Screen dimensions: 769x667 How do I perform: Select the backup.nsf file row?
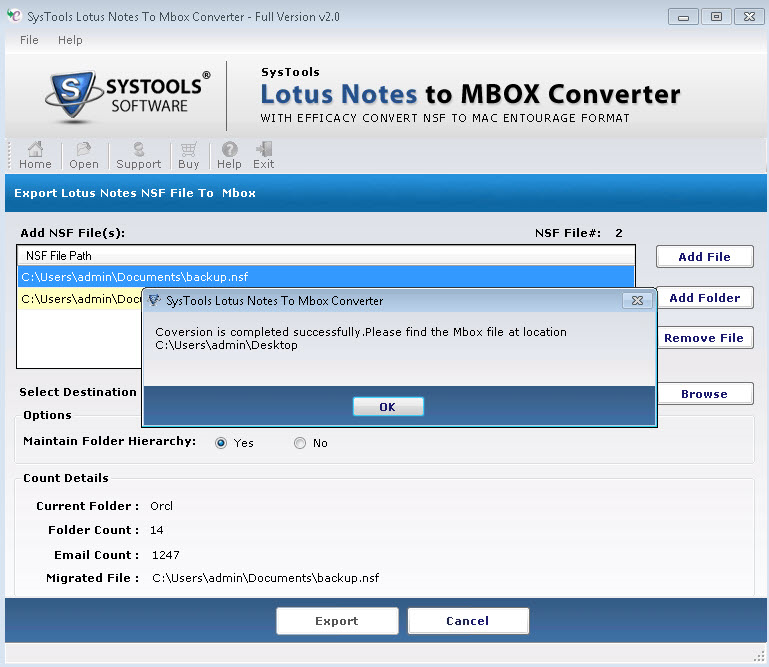coord(326,277)
